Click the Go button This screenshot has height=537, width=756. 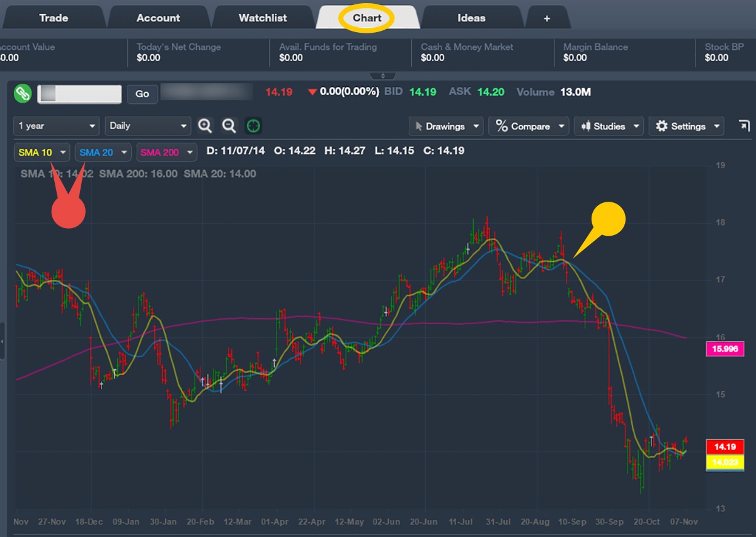coord(142,94)
